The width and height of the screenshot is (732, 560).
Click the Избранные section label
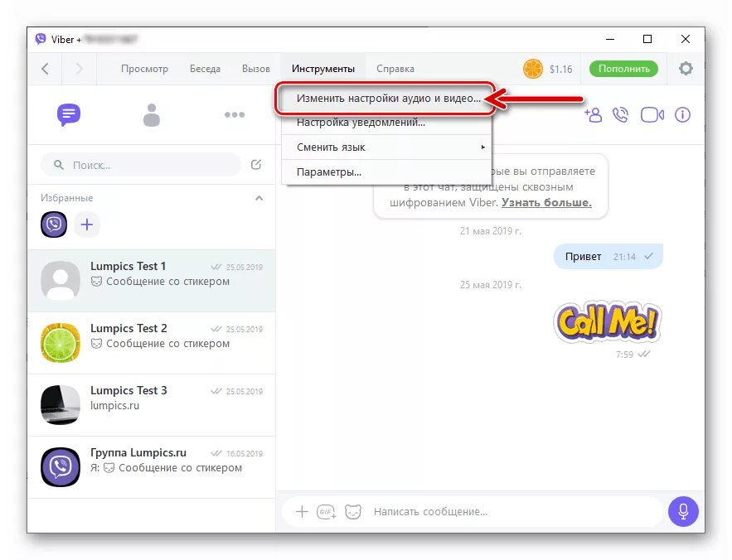click(67, 198)
